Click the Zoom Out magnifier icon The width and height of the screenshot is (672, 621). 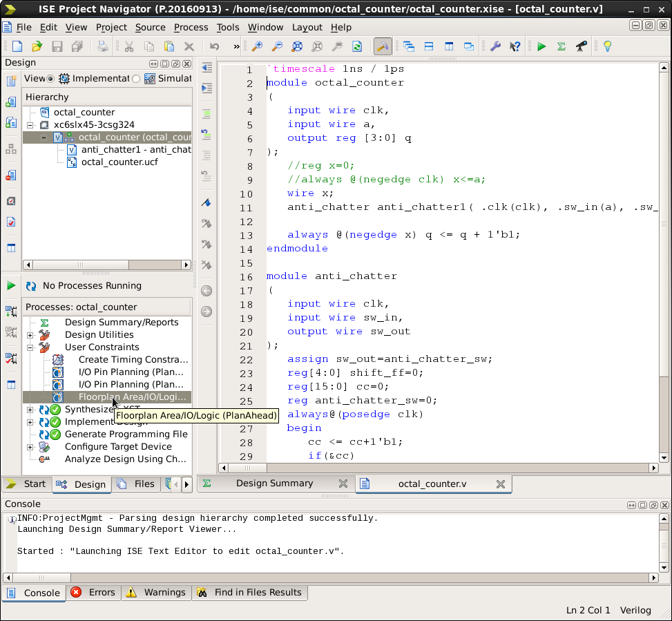point(277,46)
